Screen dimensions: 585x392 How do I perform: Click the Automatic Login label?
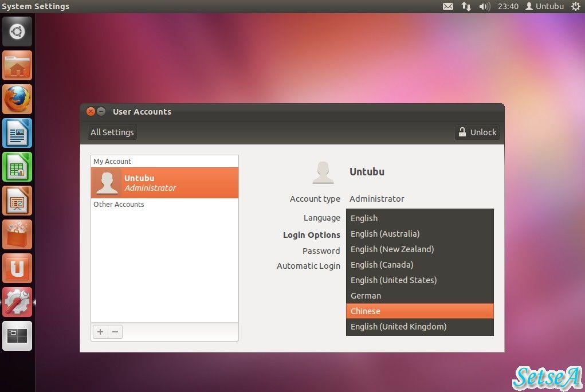click(308, 266)
